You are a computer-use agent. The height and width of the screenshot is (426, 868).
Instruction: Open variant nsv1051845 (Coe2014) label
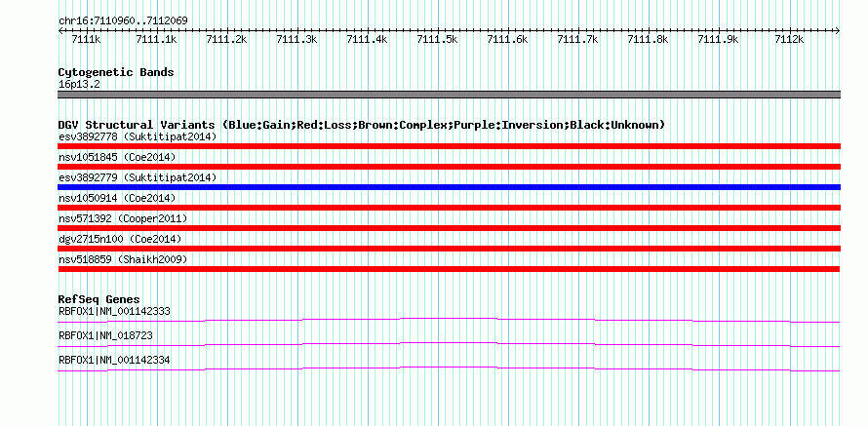pyautogui.click(x=117, y=157)
